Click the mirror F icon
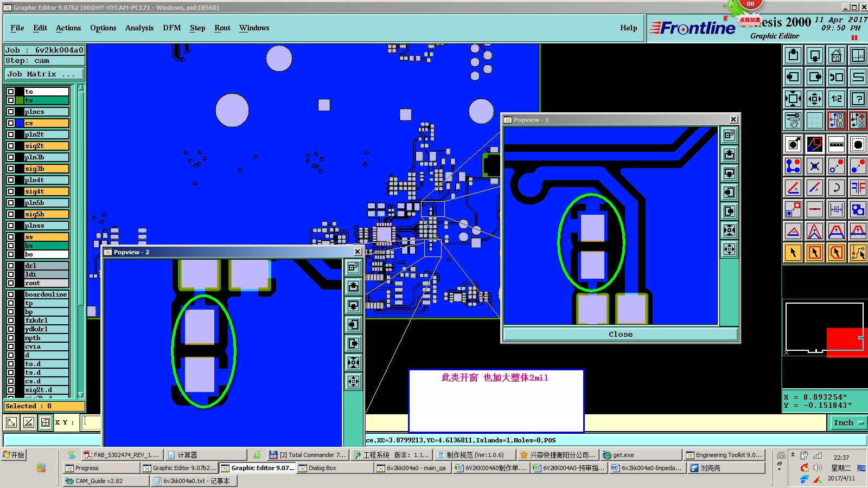This screenshot has width=868, height=488. (858, 188)
